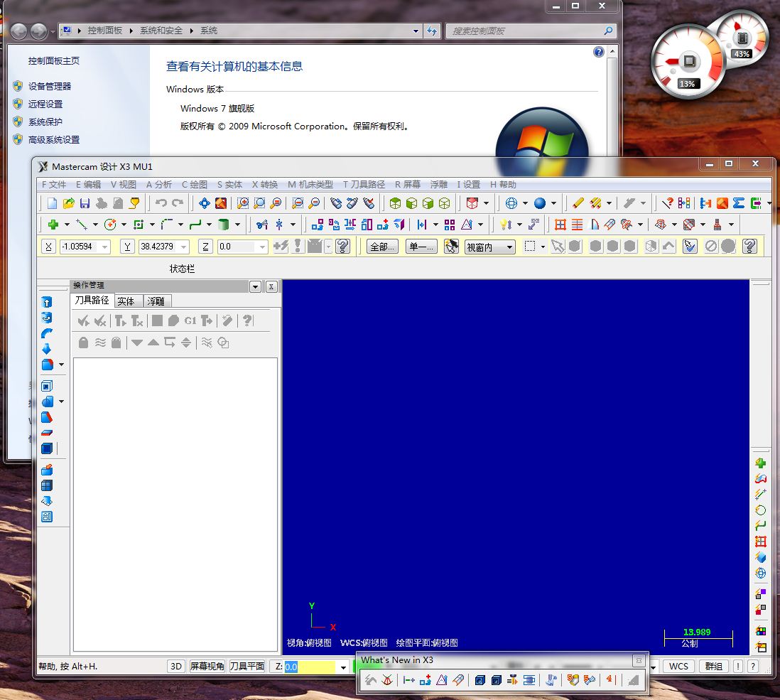Open the dashed rectangle selection dropdown arrow
Image resolution: width=780 pixels, height=700 pixels.
pos(543,247)
